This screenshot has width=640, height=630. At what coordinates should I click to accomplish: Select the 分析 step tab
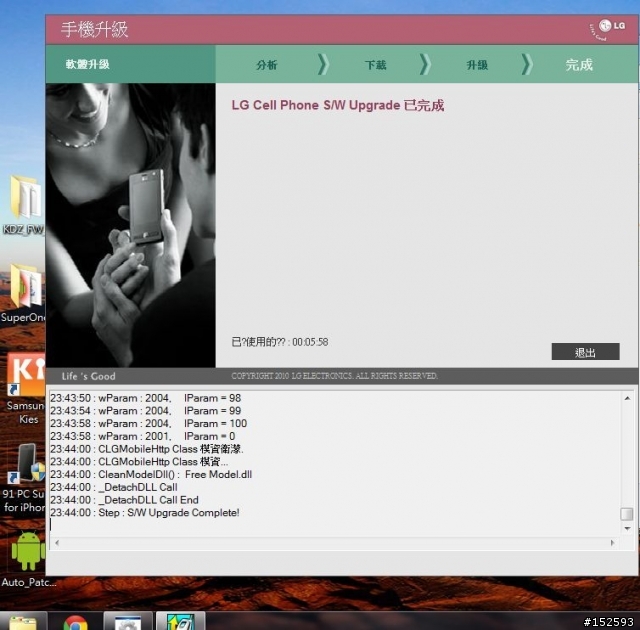click(267, 65)
